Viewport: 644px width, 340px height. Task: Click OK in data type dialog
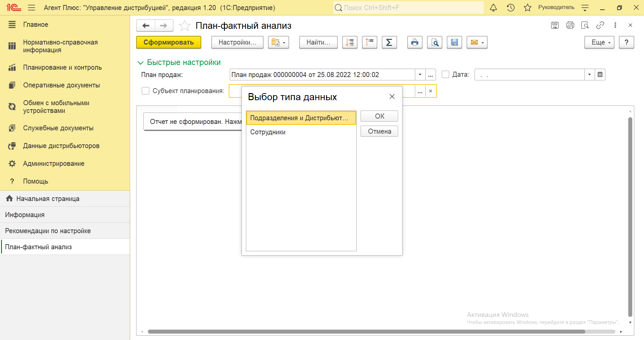click(379, 116)
